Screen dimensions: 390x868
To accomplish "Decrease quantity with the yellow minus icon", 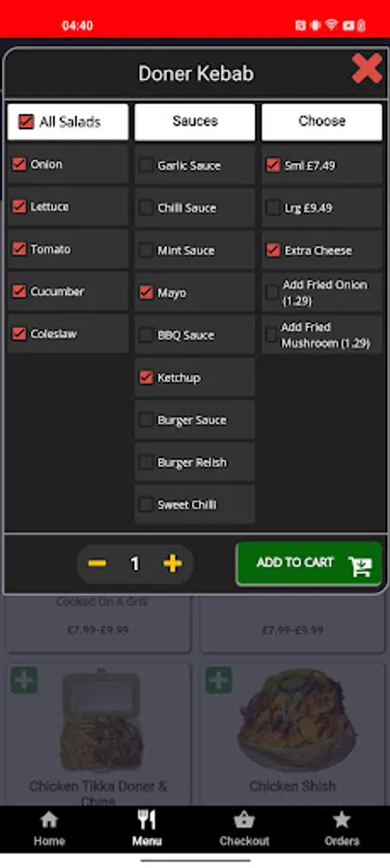I will coord(97,563).
